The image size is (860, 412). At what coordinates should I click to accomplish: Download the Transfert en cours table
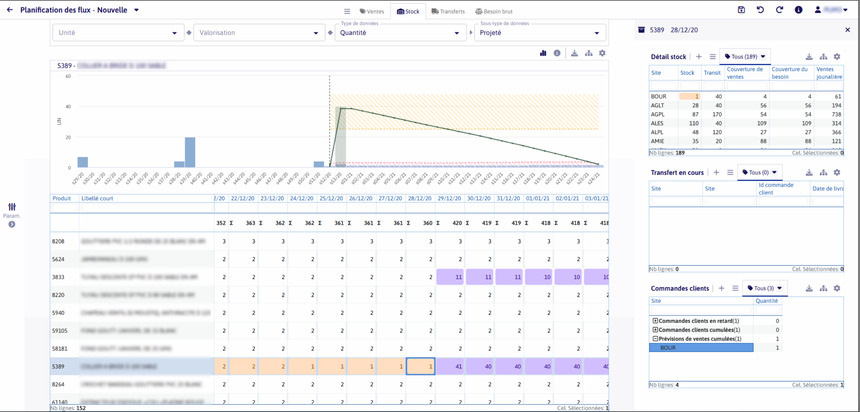pos(809,172)
